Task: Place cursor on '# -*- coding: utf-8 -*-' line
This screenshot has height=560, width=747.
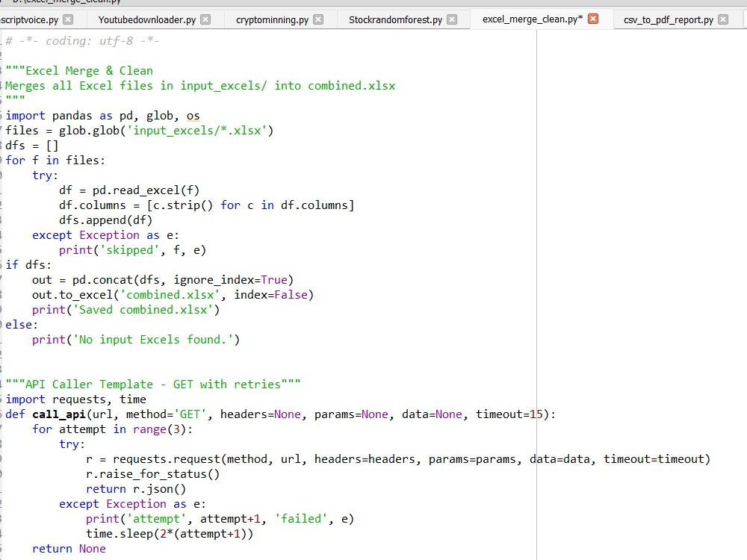Action: 82,41
